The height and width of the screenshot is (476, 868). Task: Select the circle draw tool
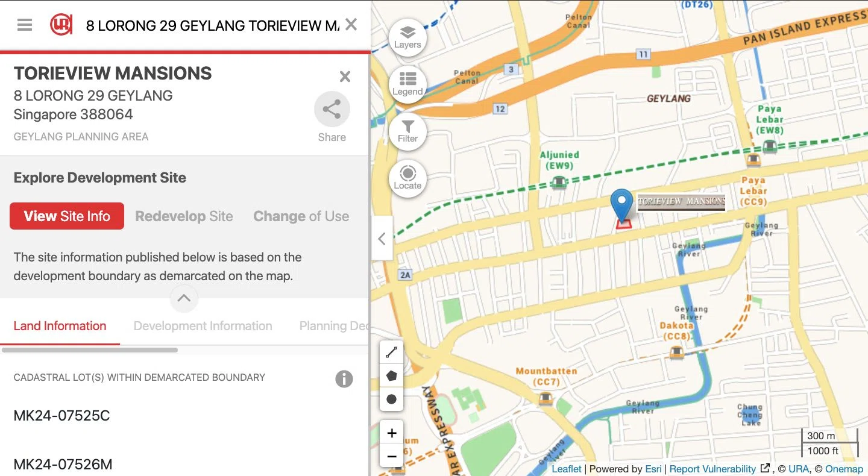392,399
